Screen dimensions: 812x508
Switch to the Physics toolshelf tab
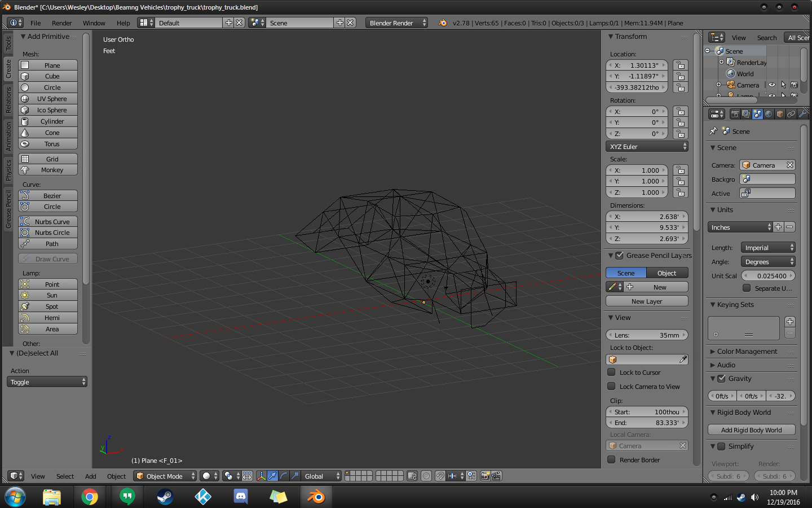(x=8, y=169)
